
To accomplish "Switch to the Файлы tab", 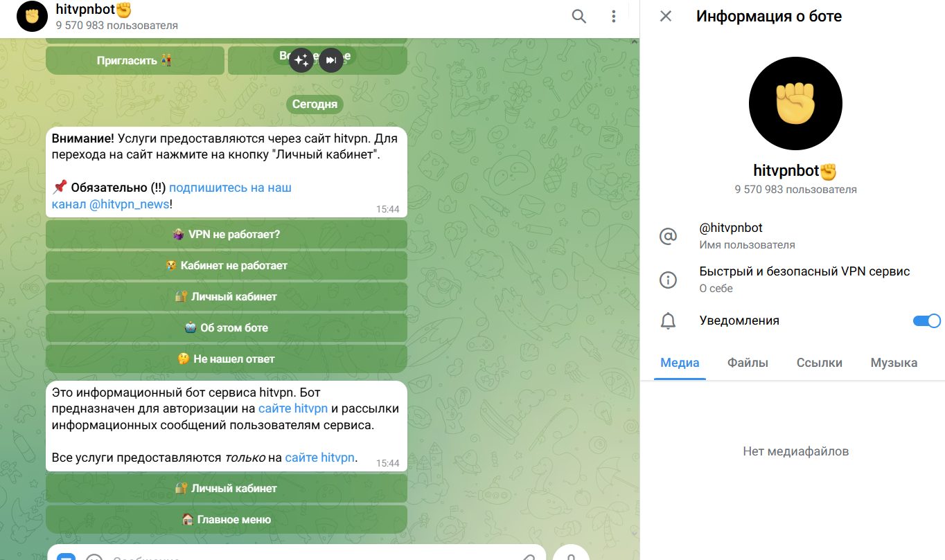I will point(748,363).
